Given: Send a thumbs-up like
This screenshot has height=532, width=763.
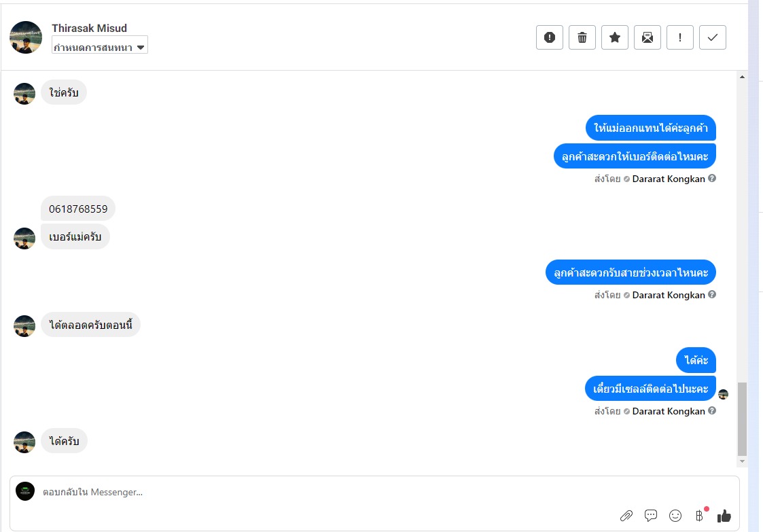Looking at the screenshot, I should (724, 516).
